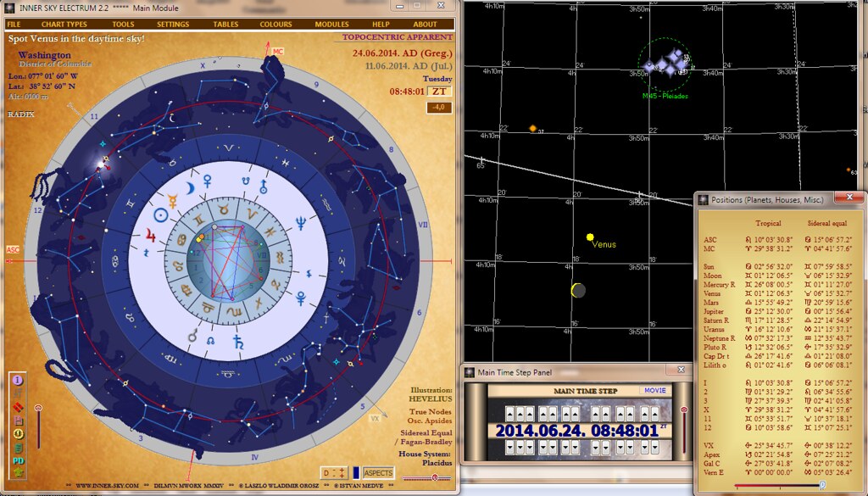Click the crescent Moon marker in the sky view
868x496 pixels.
[578, 290]
